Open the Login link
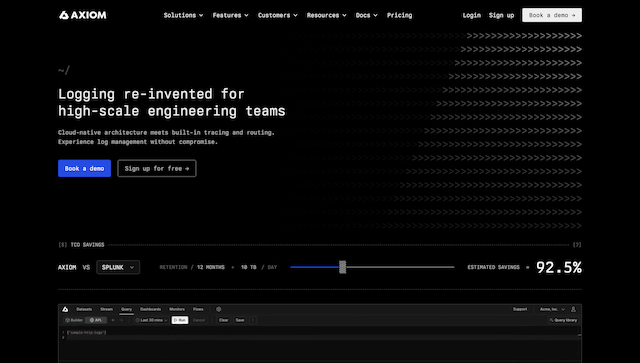Screen dimensions: 640x363 [471, 15]
